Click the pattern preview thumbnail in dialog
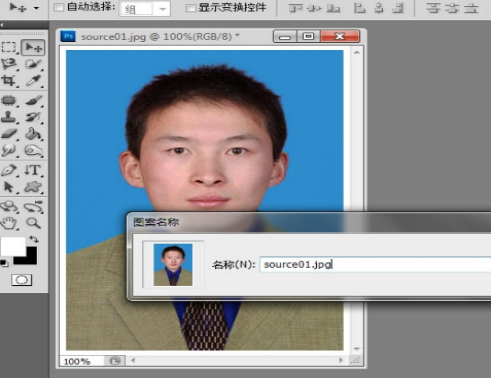 173,265
